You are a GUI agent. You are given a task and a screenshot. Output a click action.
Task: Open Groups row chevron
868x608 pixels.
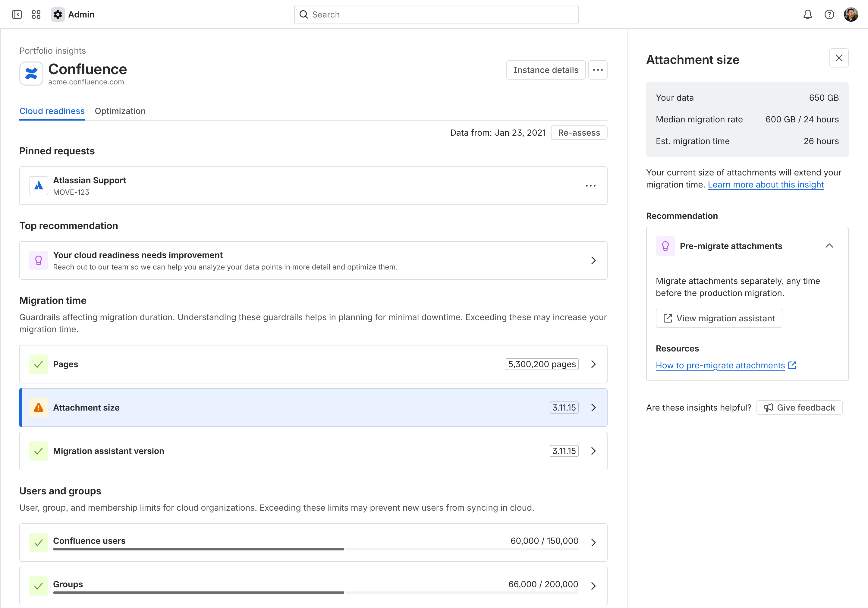(593, 586)
